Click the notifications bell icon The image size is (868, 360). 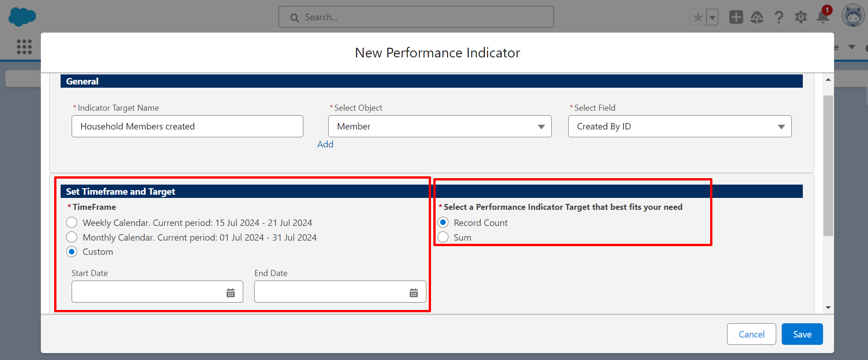(x=823, y=17)
